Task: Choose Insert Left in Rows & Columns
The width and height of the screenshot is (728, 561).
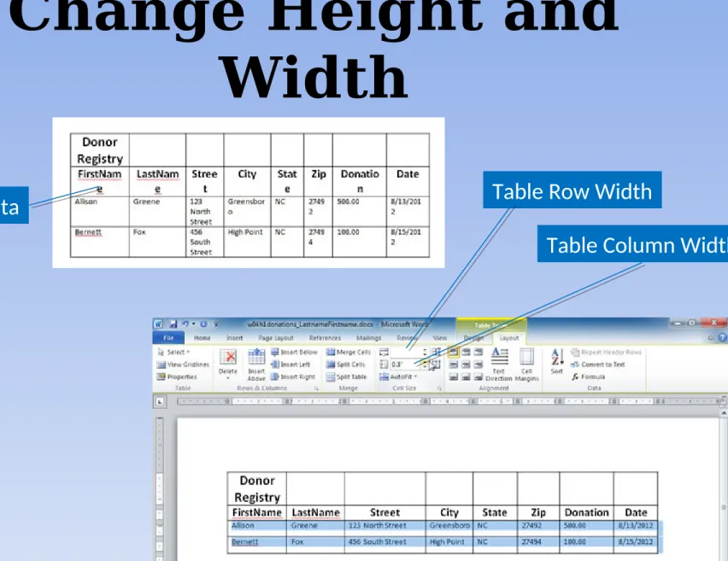Action: 291,365
